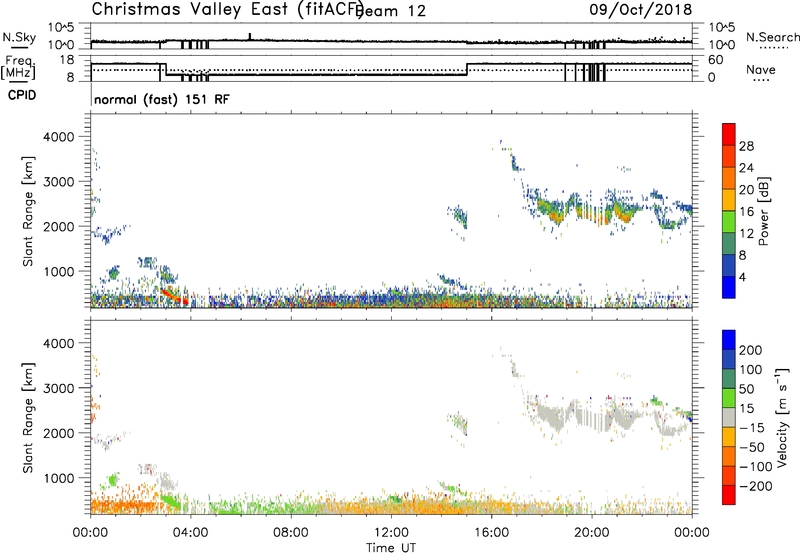Click the 'Beam 12' label

(391, 11)
